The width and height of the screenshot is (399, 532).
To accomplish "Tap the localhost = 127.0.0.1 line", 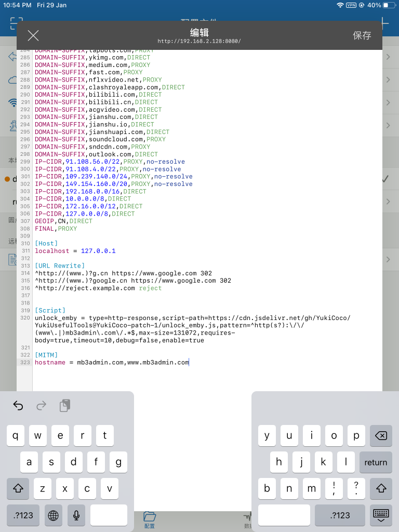I will (75, 251).
